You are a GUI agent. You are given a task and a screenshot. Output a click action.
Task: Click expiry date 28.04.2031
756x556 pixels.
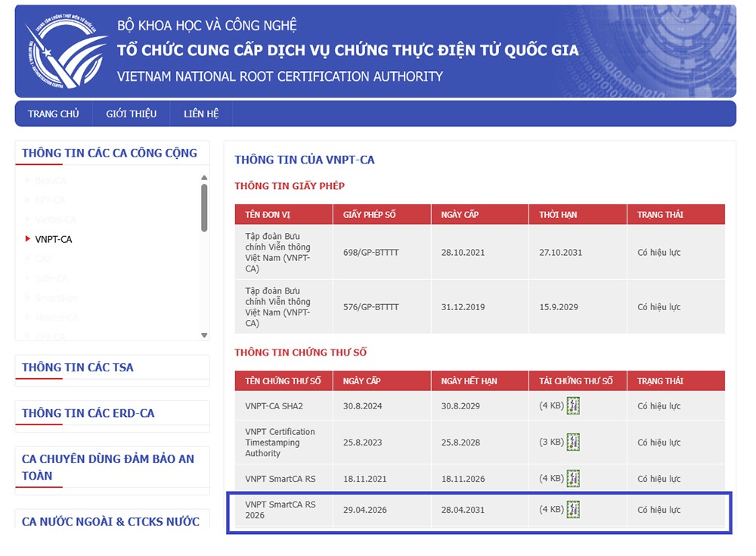click(463, 510)
